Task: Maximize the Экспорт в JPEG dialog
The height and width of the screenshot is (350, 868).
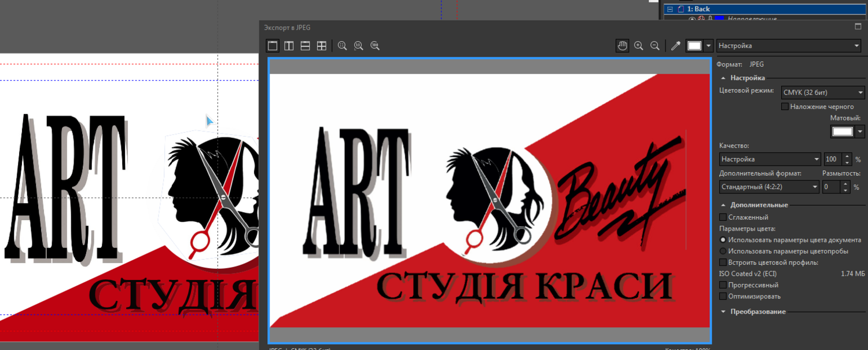Action: pos(858,27)
